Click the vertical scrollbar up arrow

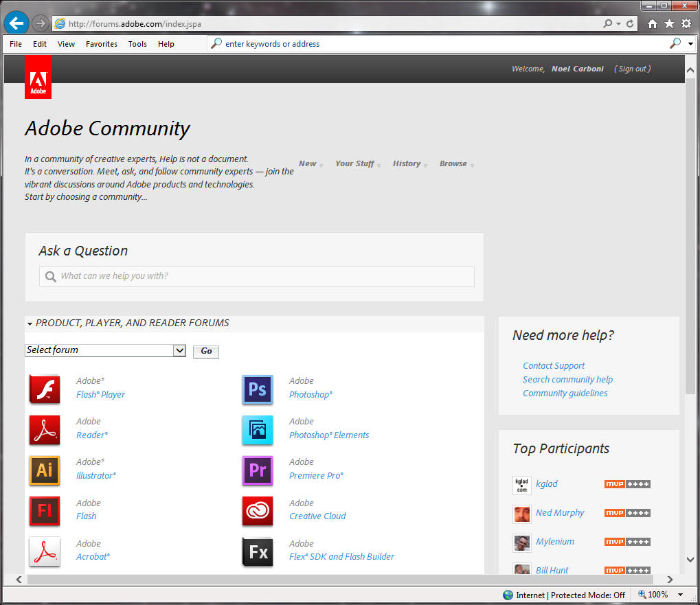tap(690, 70)
